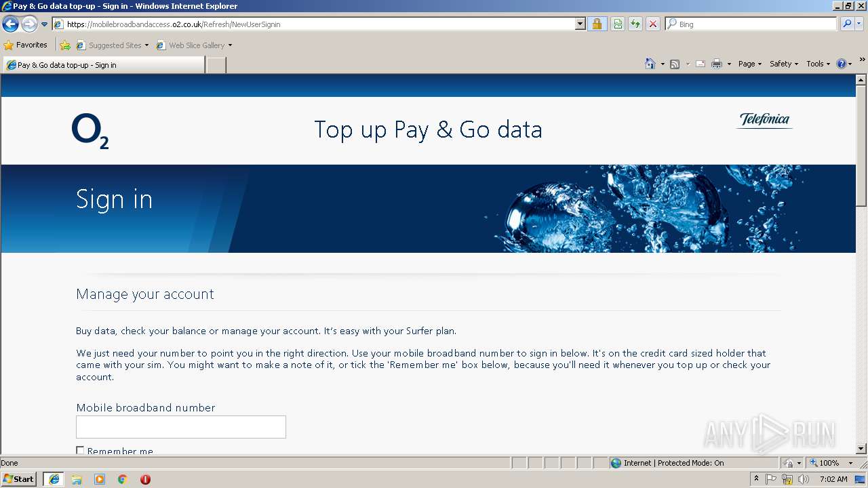Viewport: 868px width, 488px height.
Task: Tick the Remember me checkbox
Action: pyautogui.click(x=80, y=451)
